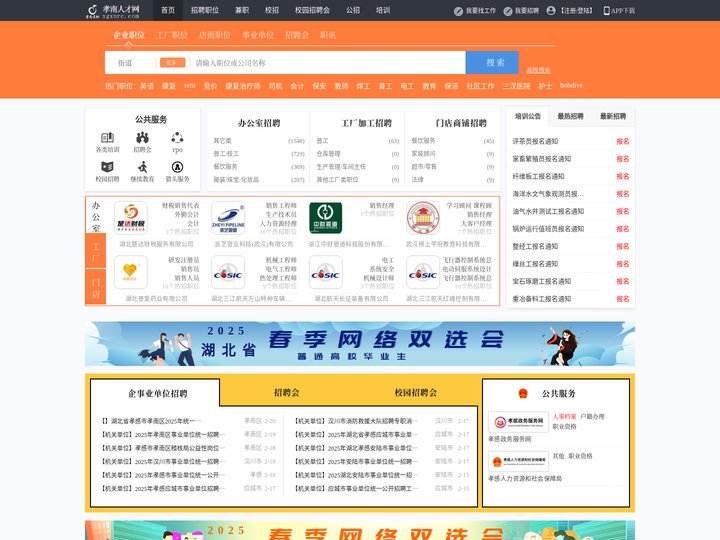Click the blue 搜索 button
This screenshot has width=720, height=540.
click(x=492, y=62)
